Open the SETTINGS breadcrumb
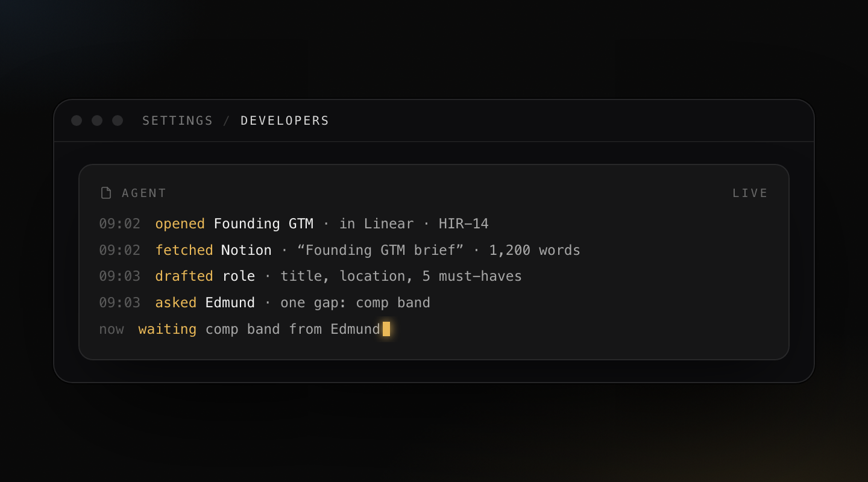Screen dimensions: 868x482 (x=178, y=120)
